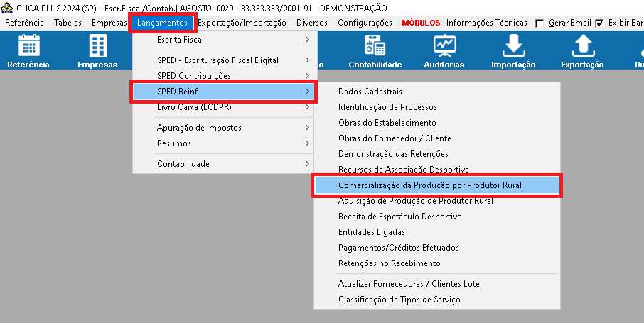644x323 pixels.
Task: Open the Configurações menu
Action: [x=365, y=23]
